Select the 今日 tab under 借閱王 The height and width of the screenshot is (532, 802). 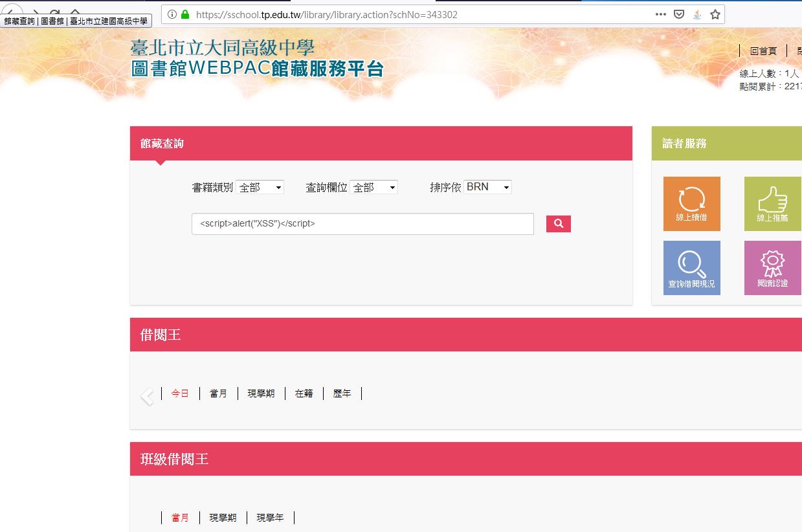point(180,393)
